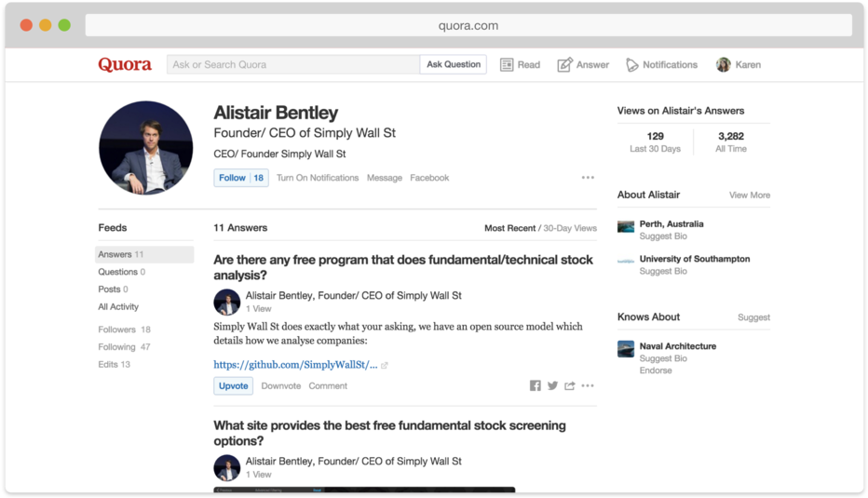Select the Answer pencil icon

coord(564,65)
